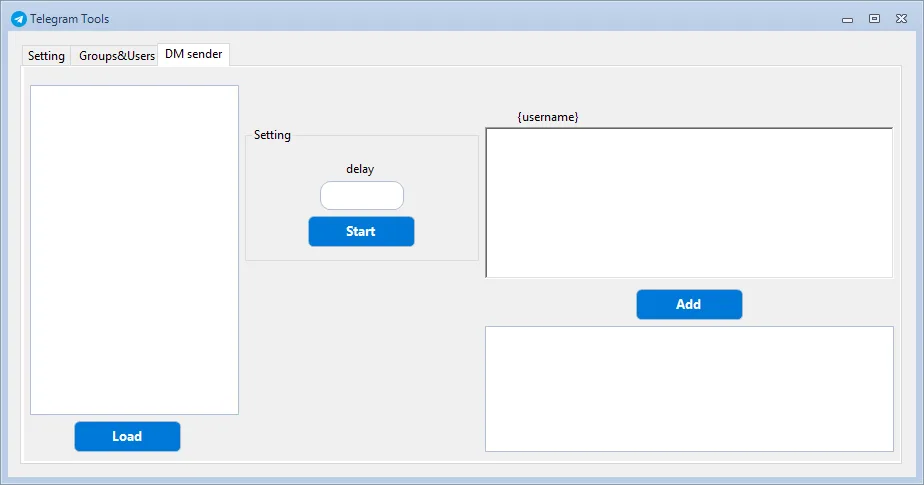Viewport: 924px width, 485px height.
Task: Click the Start button
Action: coord(361,231)
